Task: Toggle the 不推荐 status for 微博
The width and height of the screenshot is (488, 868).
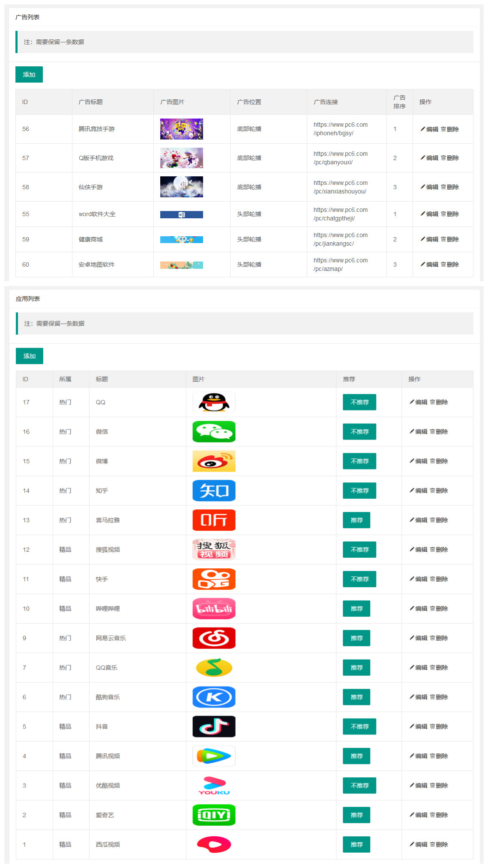Action: (x=359, y=461)
